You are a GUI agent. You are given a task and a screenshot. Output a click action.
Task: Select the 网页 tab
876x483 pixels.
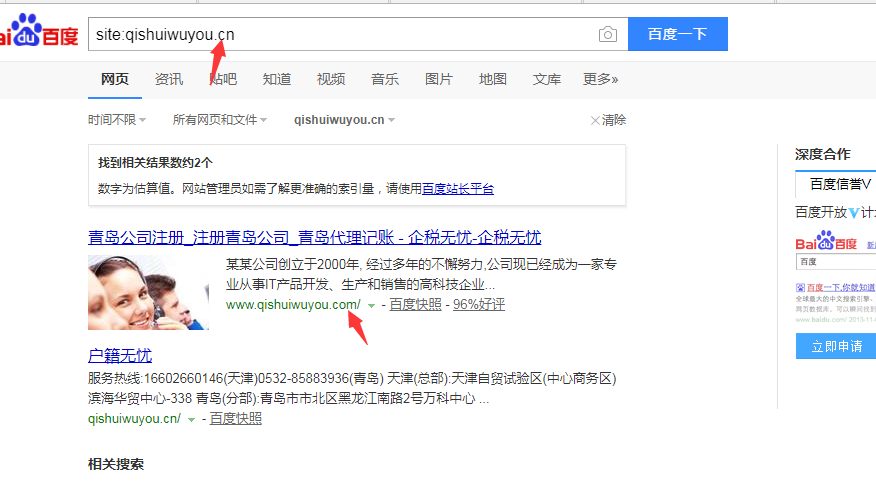115,79
